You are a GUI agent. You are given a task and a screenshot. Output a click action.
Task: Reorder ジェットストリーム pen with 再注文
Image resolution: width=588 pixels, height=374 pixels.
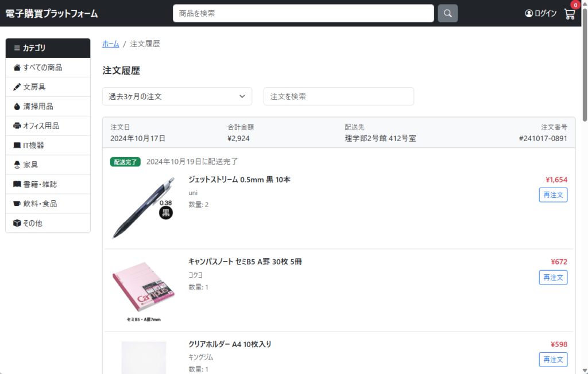click(x=553, y=195)
